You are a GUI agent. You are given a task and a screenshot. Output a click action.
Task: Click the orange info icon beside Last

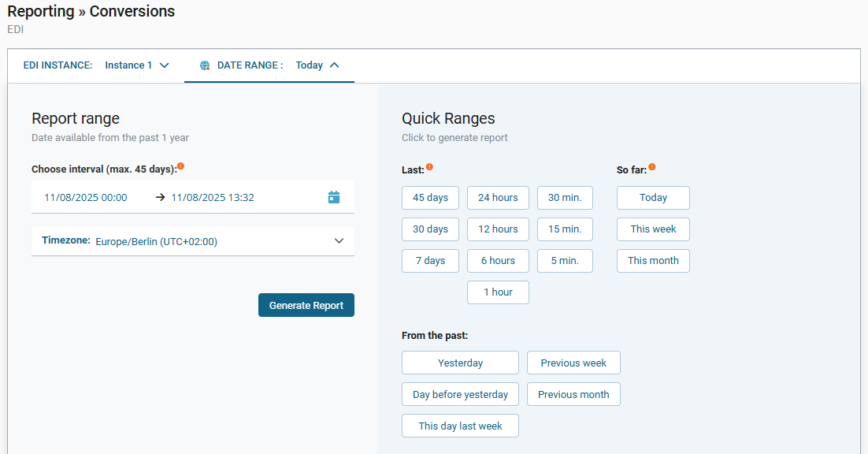pyautogui.click(x=429, y=166)
